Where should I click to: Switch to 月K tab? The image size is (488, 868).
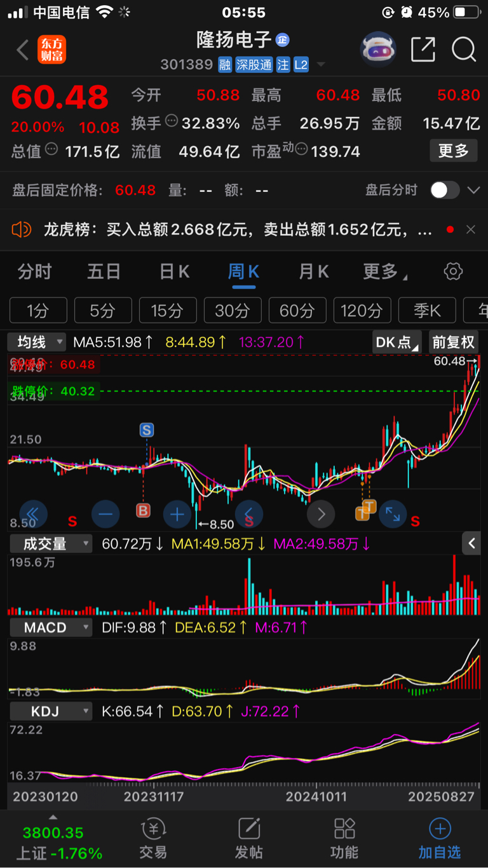click(314, 272)
